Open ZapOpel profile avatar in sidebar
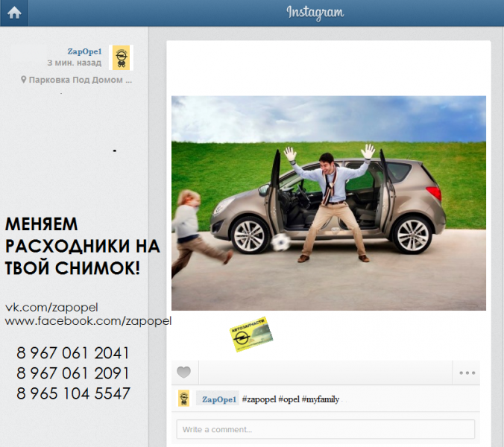 pos(120,57)
